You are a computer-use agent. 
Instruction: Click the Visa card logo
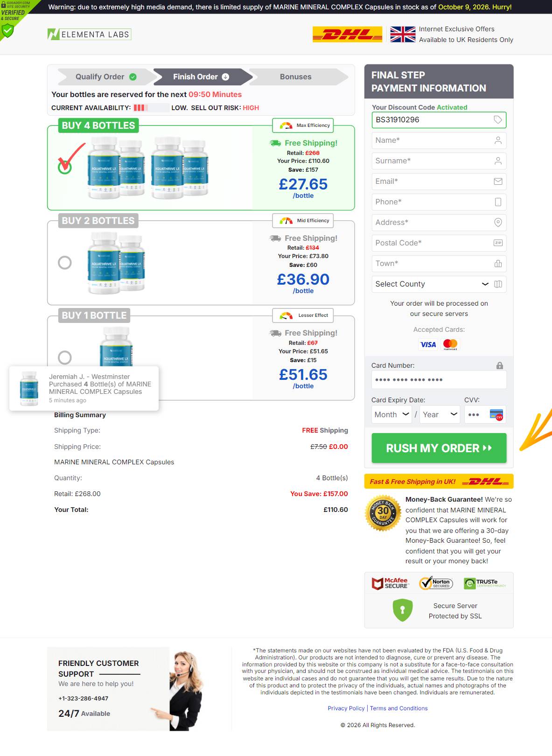(428, 344)
